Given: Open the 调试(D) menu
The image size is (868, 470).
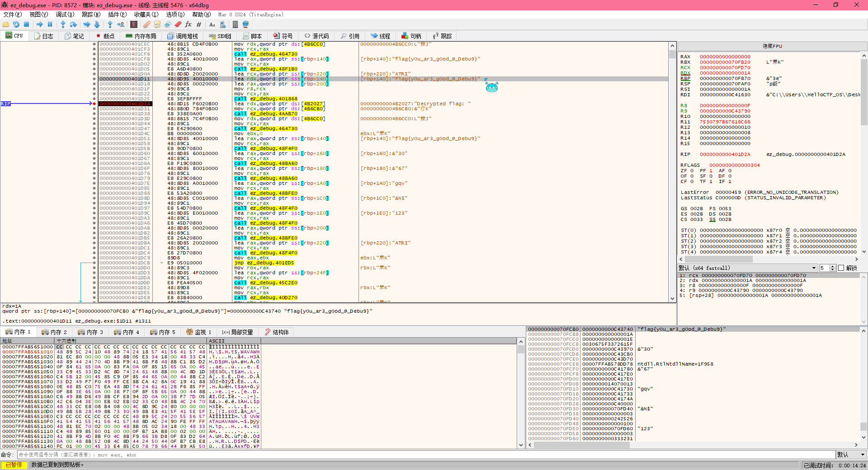Looking at the screenshot, I should [65, 14].
